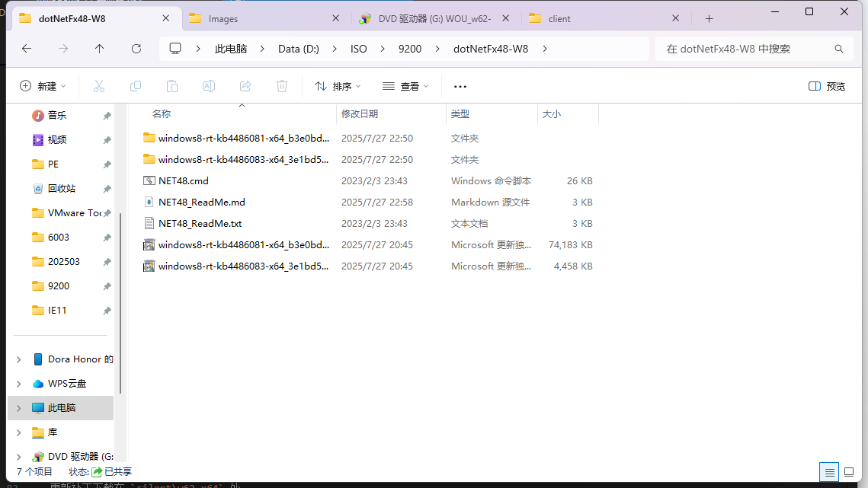
Task: Unpin the 6003 folder pin icon
Action: (x=107, y=238)
